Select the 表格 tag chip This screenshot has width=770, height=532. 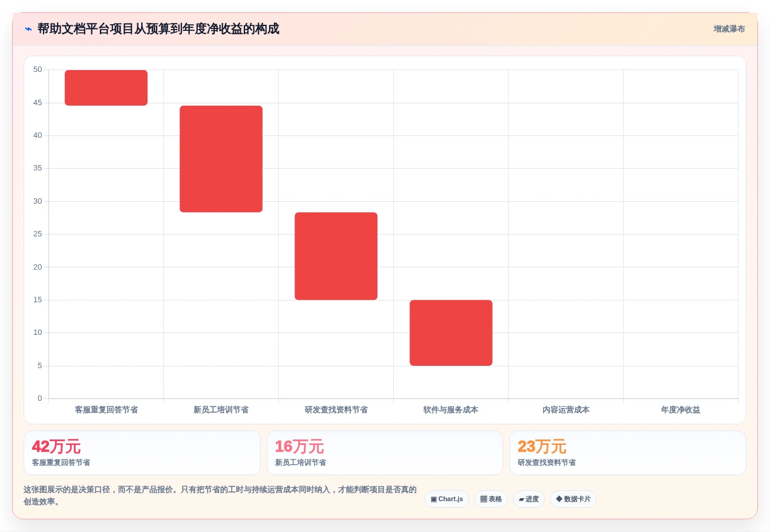491,499
